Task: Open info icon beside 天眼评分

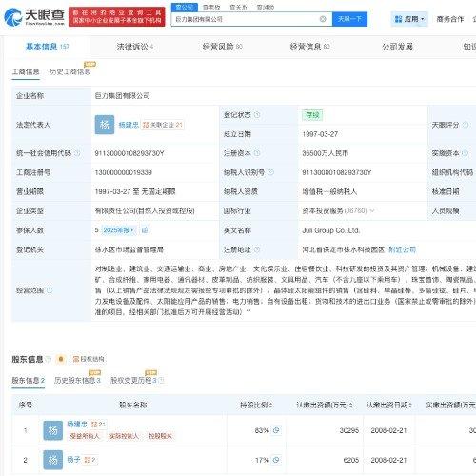Action: [466, 125]
